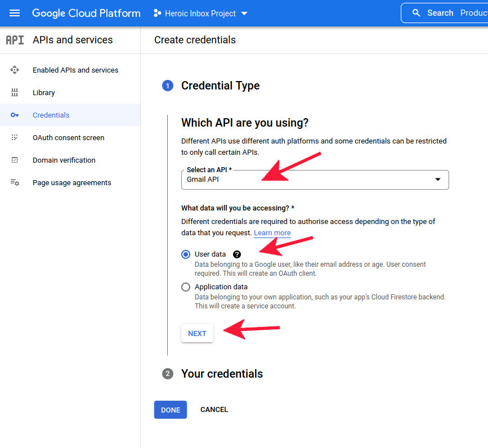
Task: Open the User data help question icon
Action: 237,254
